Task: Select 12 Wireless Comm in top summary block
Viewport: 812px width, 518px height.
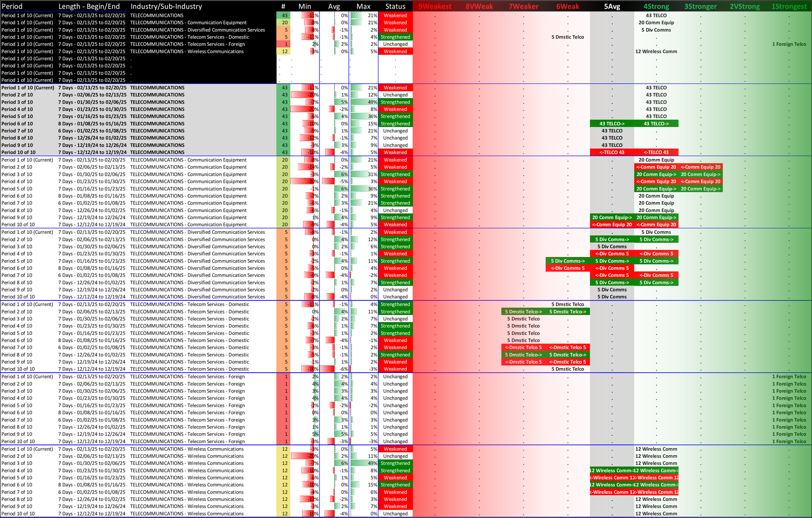Action: coord(656,52)
